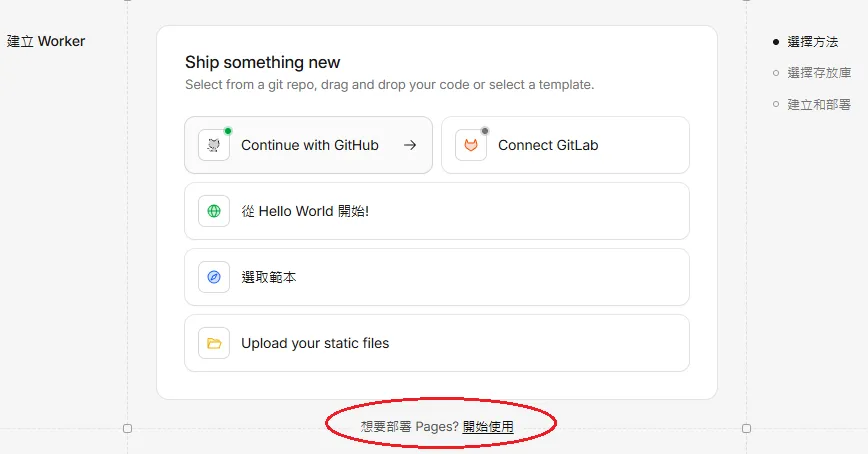Select the filled bullet beside 選擇方法
Screen dimensions: 868x454
[x=776, y=42]
